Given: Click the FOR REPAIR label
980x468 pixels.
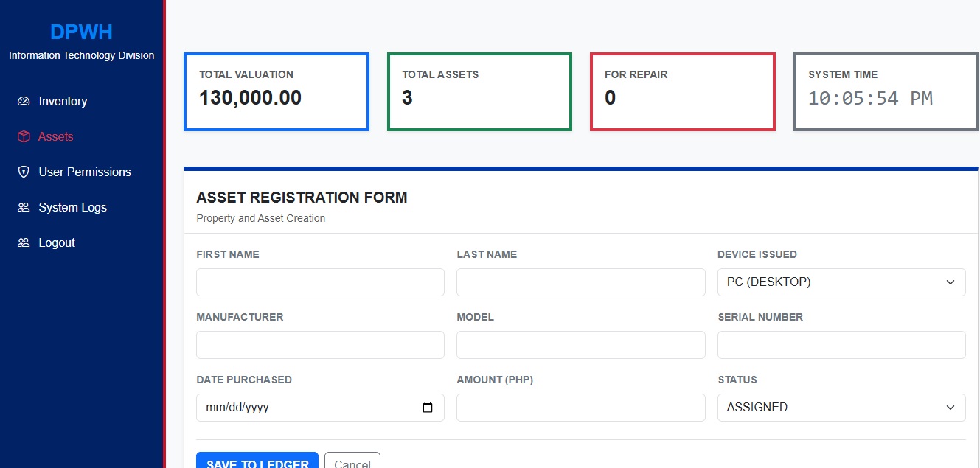Looking at the screenshot, I should click(636, 74).
